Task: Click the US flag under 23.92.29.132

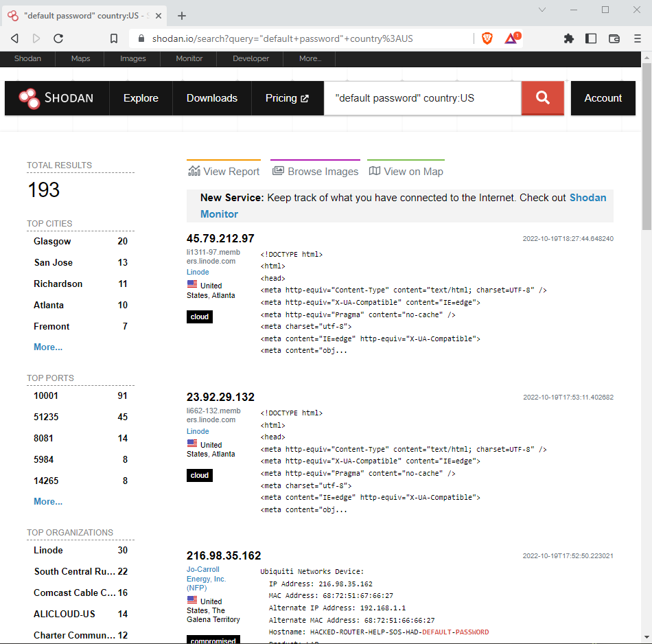Action: point(192,444)
